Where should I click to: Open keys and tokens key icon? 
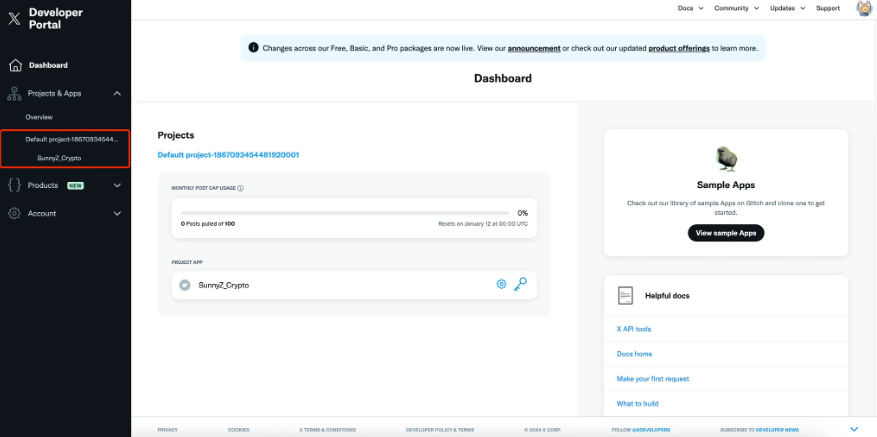520,285
